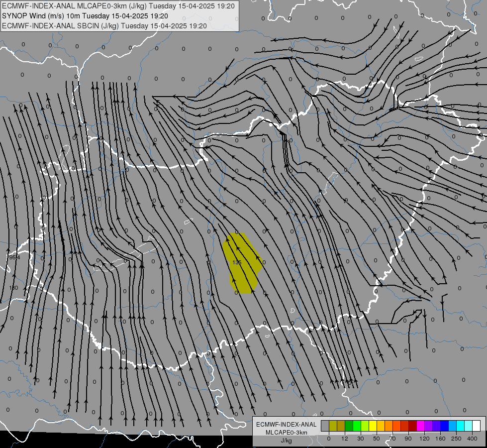
Task: Click the legend scale value 120
Action: tap(425, 439)
